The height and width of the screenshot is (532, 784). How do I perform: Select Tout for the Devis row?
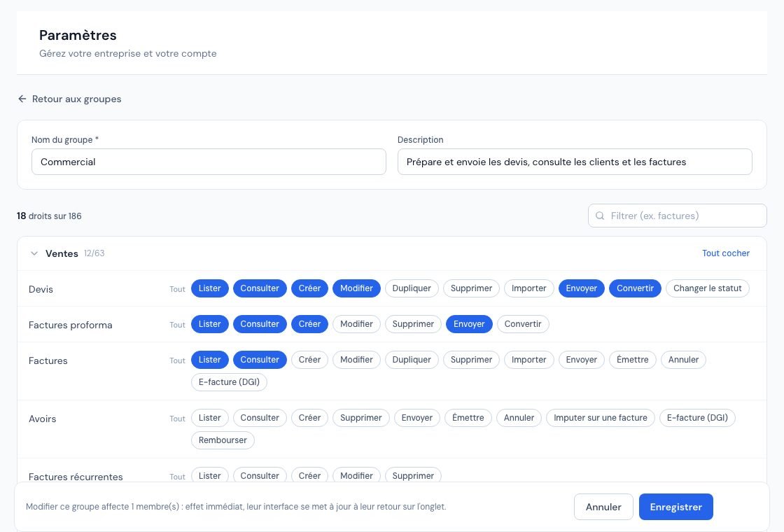177,289
